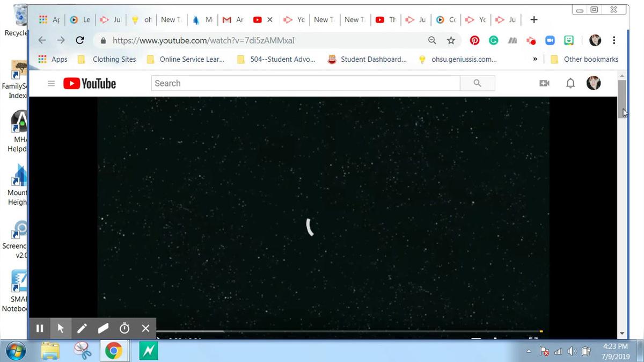The height and width of the screenshot is (362, 644).
Task: Click the Grammarly extension icon
Action: [493, 40]
